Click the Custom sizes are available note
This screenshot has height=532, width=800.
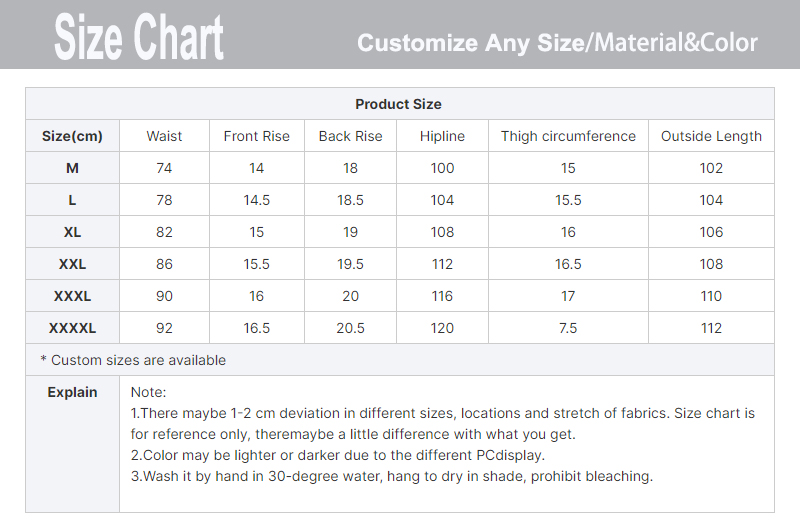[133, 360]
